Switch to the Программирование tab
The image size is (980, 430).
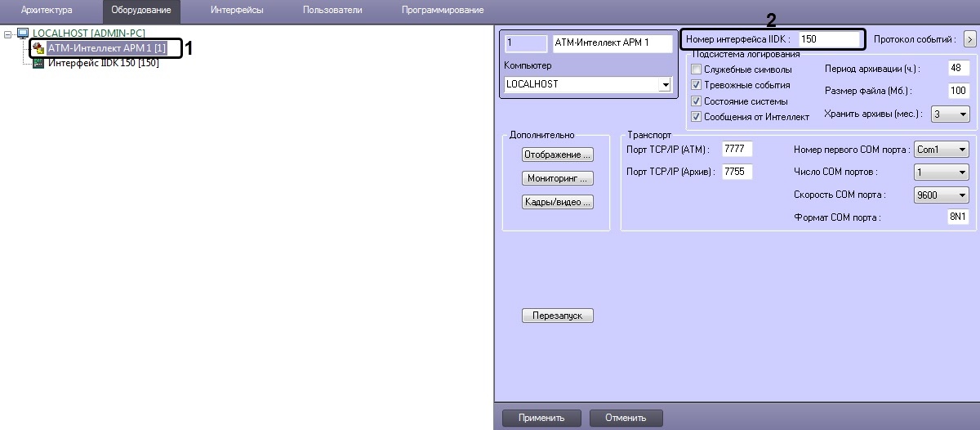(443, 10)
